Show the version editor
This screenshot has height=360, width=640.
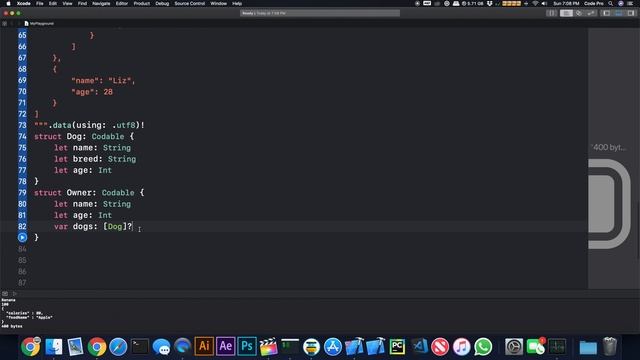pos(591,13)
